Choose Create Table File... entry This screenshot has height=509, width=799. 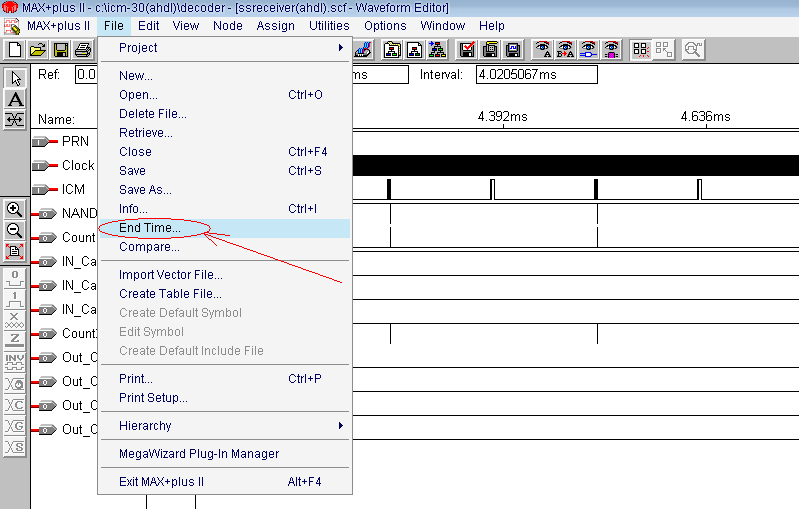225,294
